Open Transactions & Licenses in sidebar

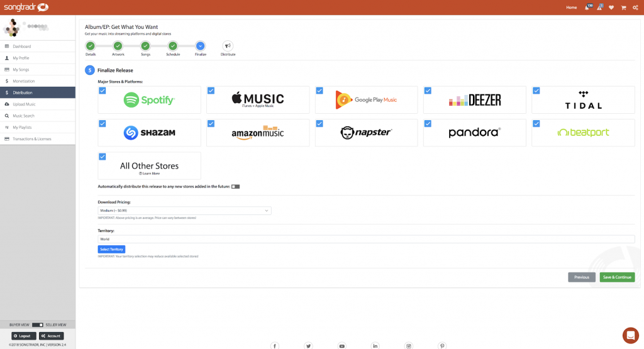[38, 139]
